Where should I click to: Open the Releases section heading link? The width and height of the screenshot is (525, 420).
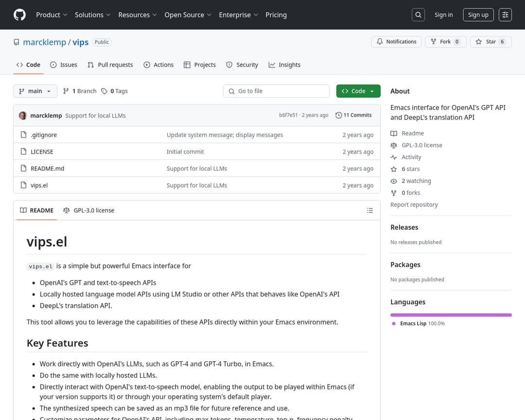point(404,227)
